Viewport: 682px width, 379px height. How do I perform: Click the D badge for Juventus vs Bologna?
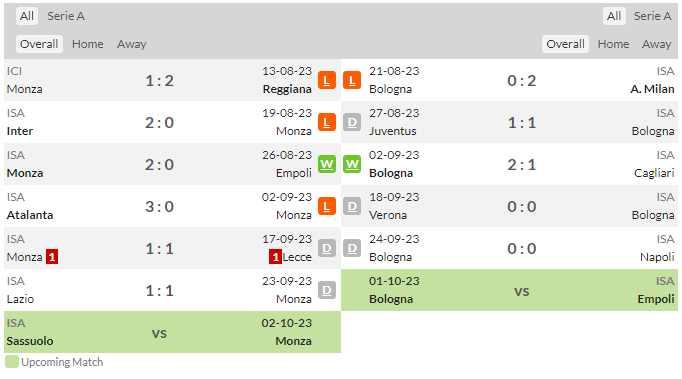pyautogui.click(x=352, y=123)
